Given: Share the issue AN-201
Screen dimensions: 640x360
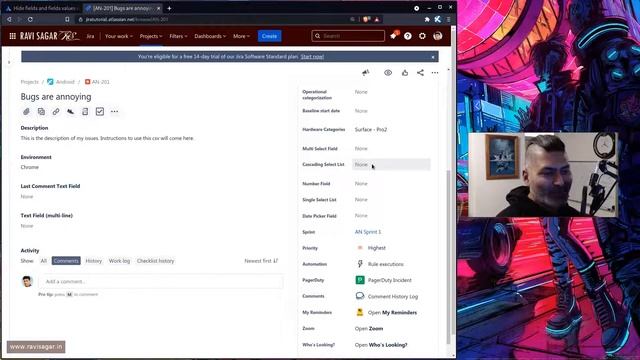Looking at the screenshot, I should pyautogui.click(x=420, y=73).
